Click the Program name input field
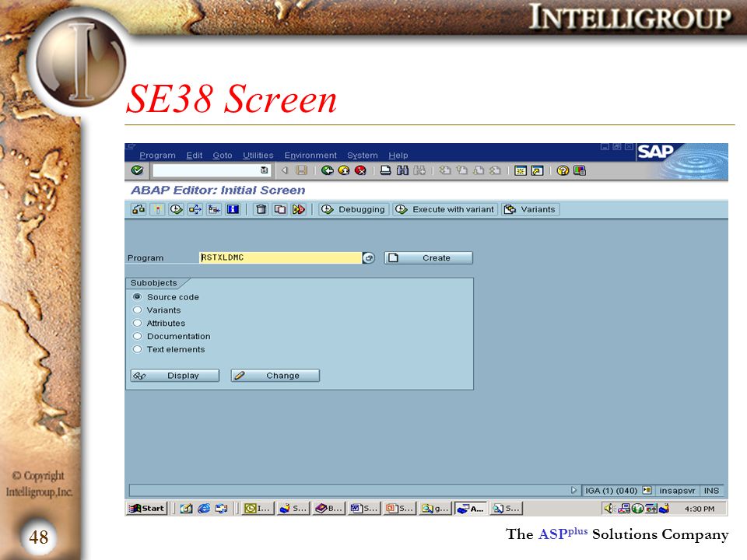The height and width of the screenshot is (560, 747). click(280, 258)
